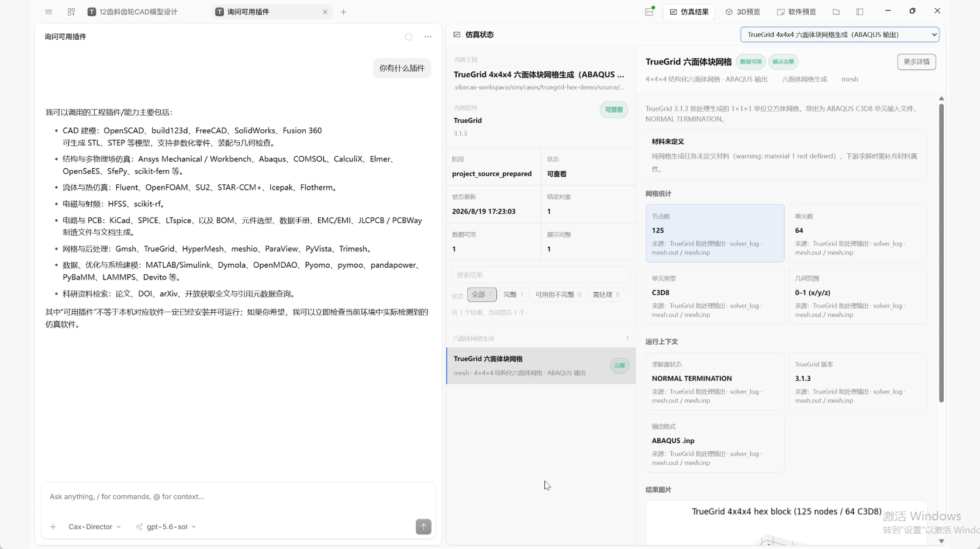Open the TrueGrid 4x4x4 hex block result image

coord(786,524)
